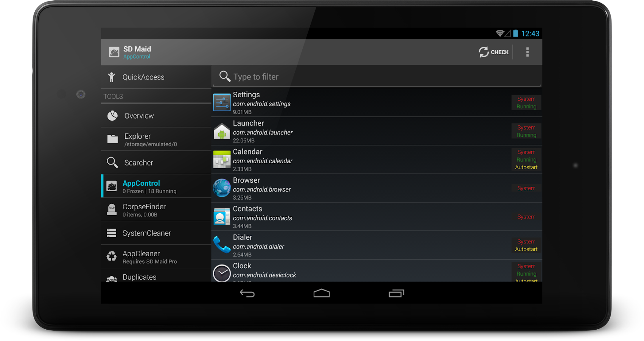Click the SystemCleaner list icon
Viewport: 644px width, 341px height.
[x=112, y=233]
